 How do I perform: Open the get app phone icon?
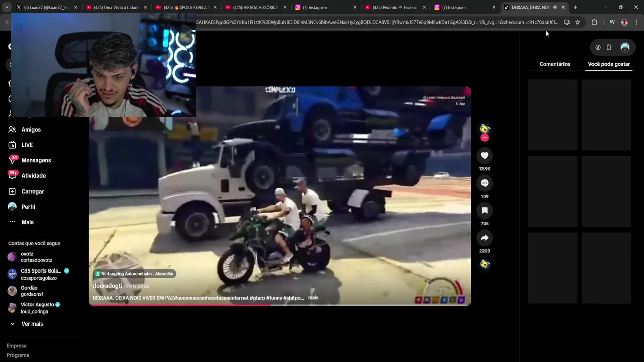pyautogui.click(x=609, y=47)
